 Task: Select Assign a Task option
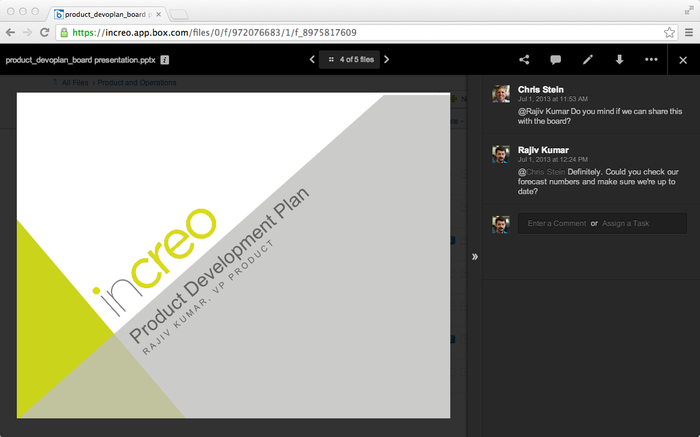coord(625,223)
